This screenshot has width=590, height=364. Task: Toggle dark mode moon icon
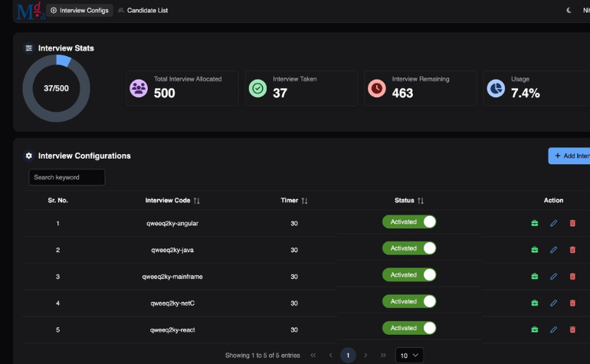click(x=569, y=11)
